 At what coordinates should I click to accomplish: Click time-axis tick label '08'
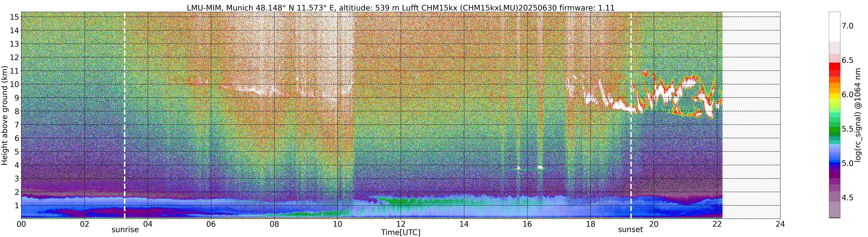coord(274,224)
